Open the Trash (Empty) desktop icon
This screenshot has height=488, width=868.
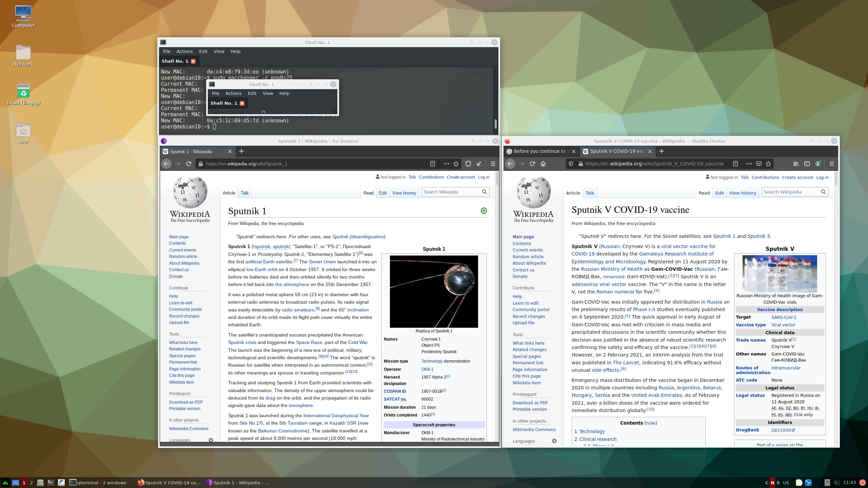(x=23, y=95)
